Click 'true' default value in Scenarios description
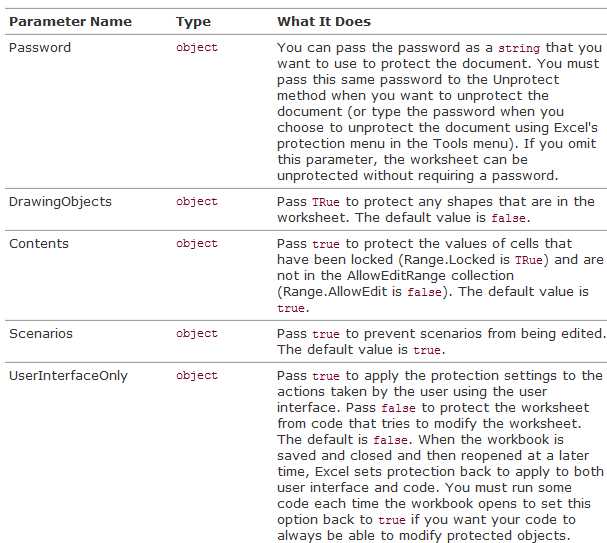The height and width of the screenshot is (543, 607). point(427,350)
